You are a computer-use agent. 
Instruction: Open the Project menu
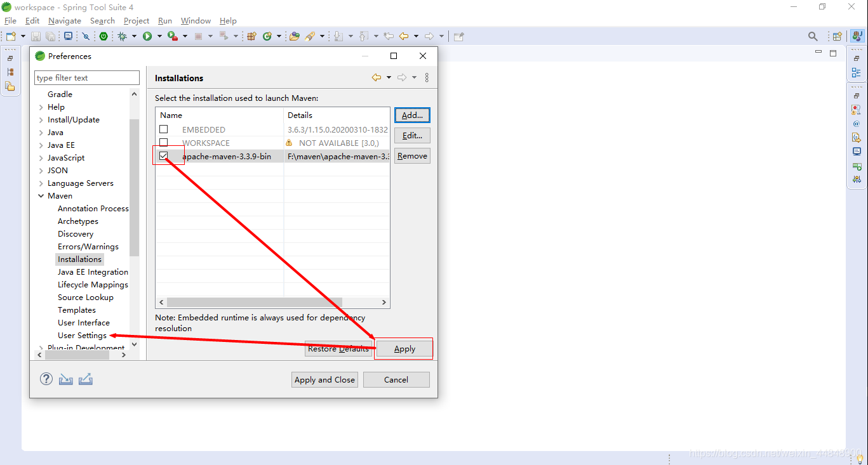point(137,21)
